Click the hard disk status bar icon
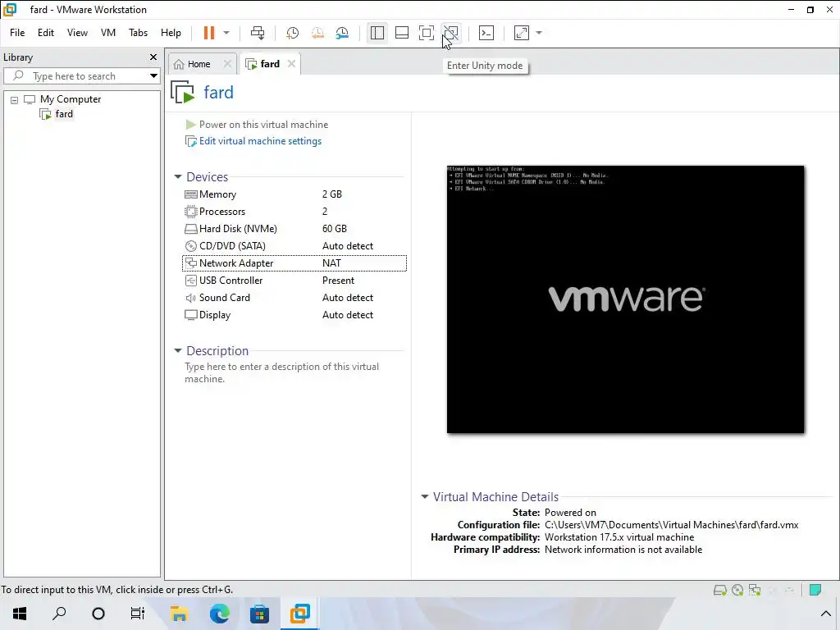Screen dimensions: 840x630 pos(720,591)
